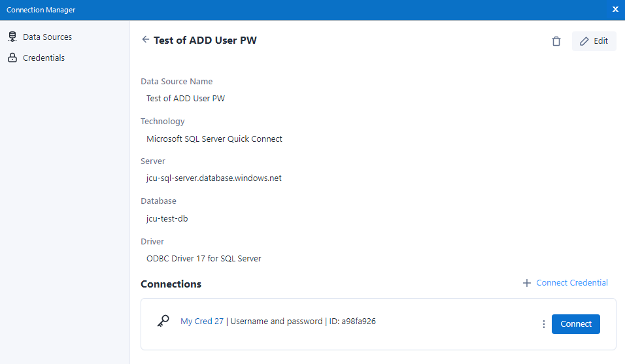625x364 pixels.
Task: Go back using the left arrow
Action: 145,40
